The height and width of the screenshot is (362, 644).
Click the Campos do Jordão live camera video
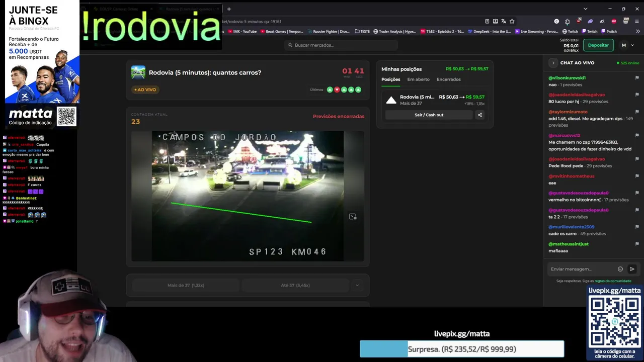pos(248,196)
